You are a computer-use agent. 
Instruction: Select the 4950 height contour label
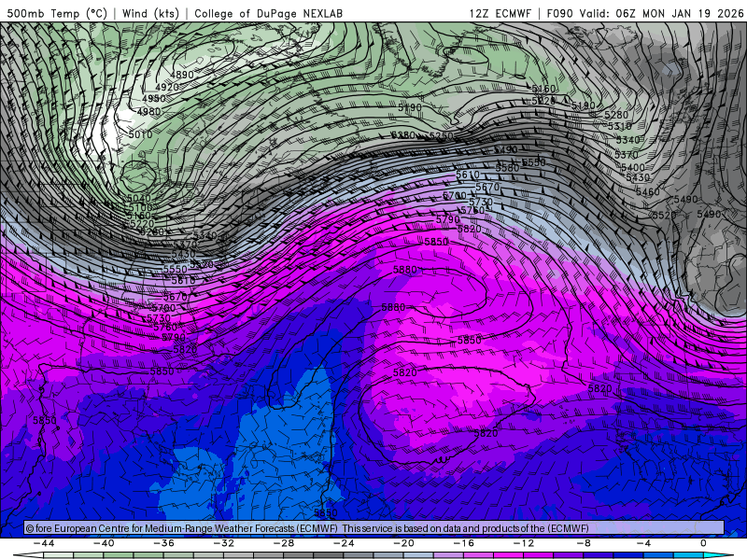(154, 99)
